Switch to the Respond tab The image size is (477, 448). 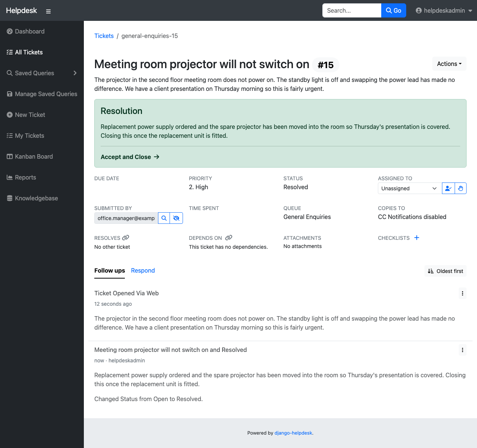[143, 271]
